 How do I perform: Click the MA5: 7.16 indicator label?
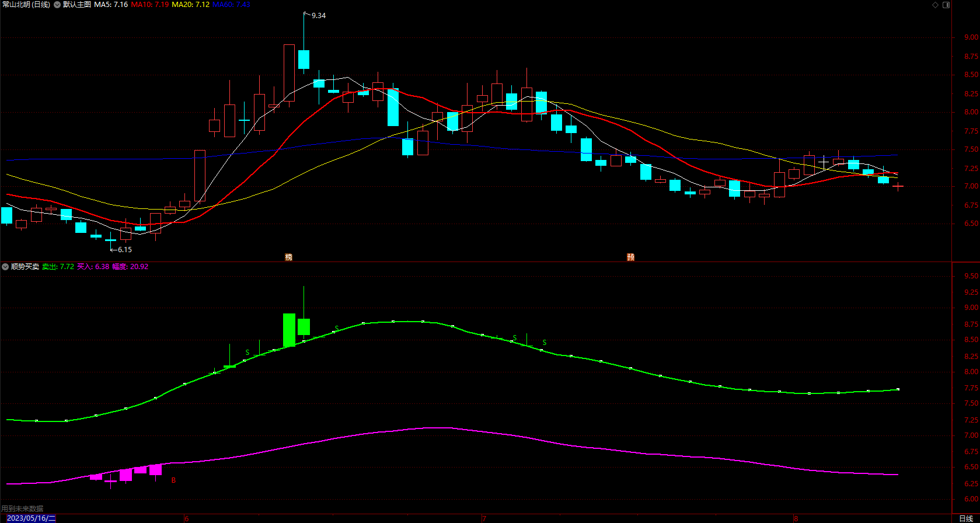[x=111, y=5]
